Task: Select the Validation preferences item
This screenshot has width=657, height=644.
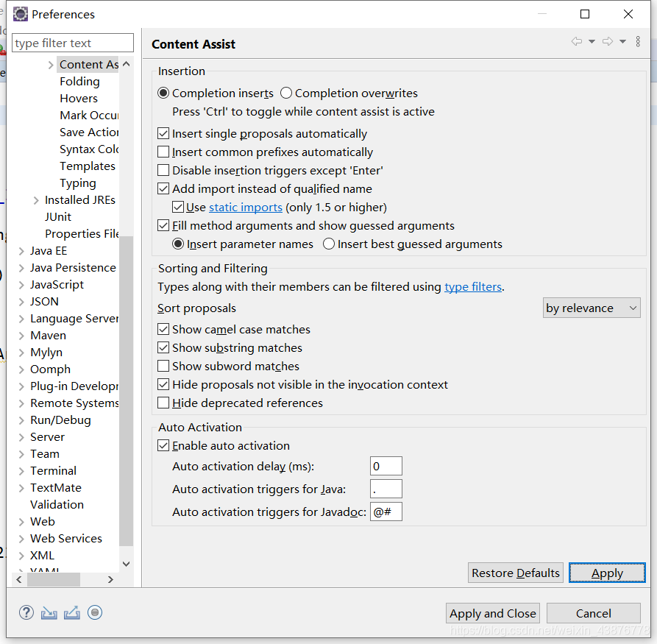Action: [57, 504]
